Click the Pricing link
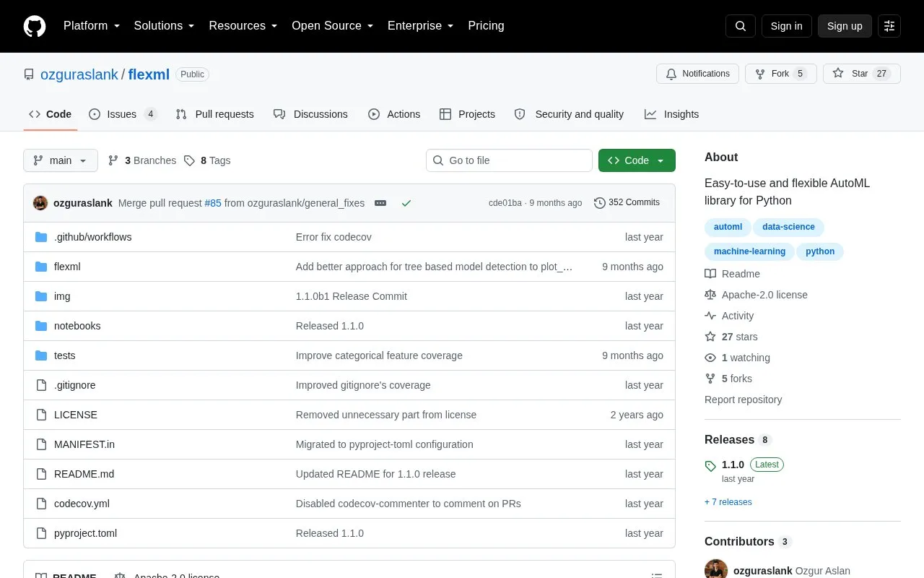The width and height of the screenshot is (924, 578). pyautogui.click(x=486, y=26)
